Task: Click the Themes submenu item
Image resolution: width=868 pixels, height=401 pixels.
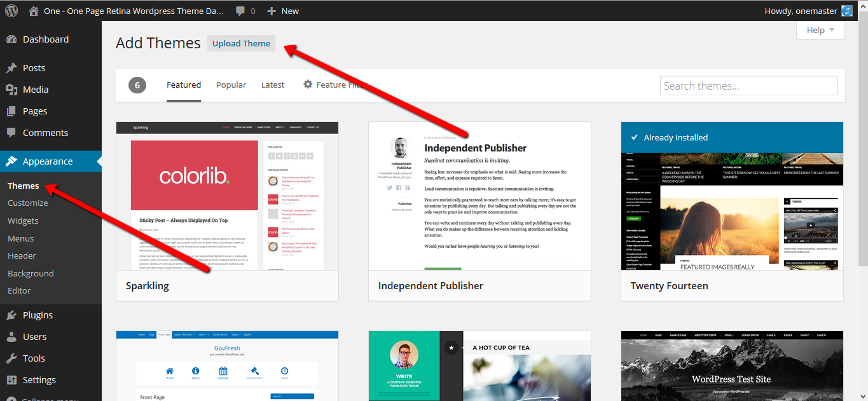Action: [24, 186]
